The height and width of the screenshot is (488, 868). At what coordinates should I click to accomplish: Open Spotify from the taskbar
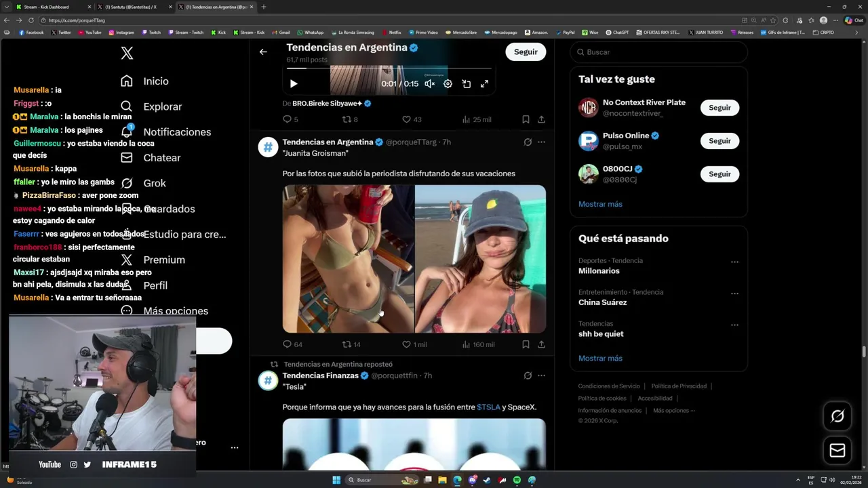pyautogui.click(x=517, y=480)
